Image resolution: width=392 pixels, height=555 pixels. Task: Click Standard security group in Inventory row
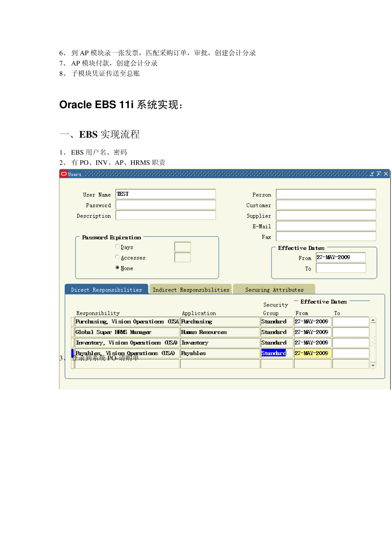pyautogui.click(x=277, y=343)
